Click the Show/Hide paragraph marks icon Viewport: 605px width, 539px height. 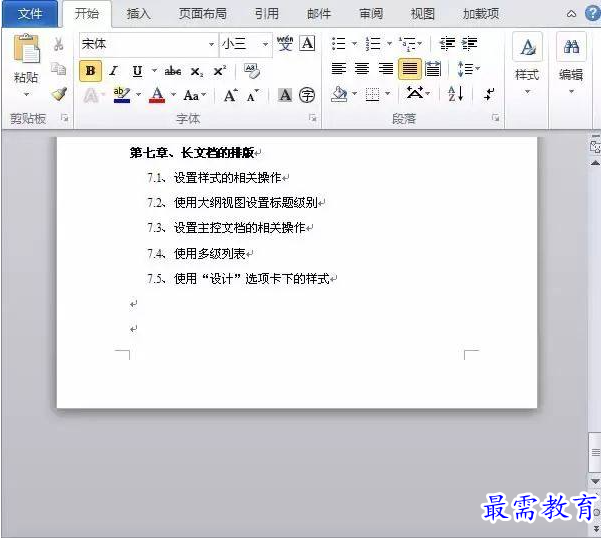pos(489,94)
